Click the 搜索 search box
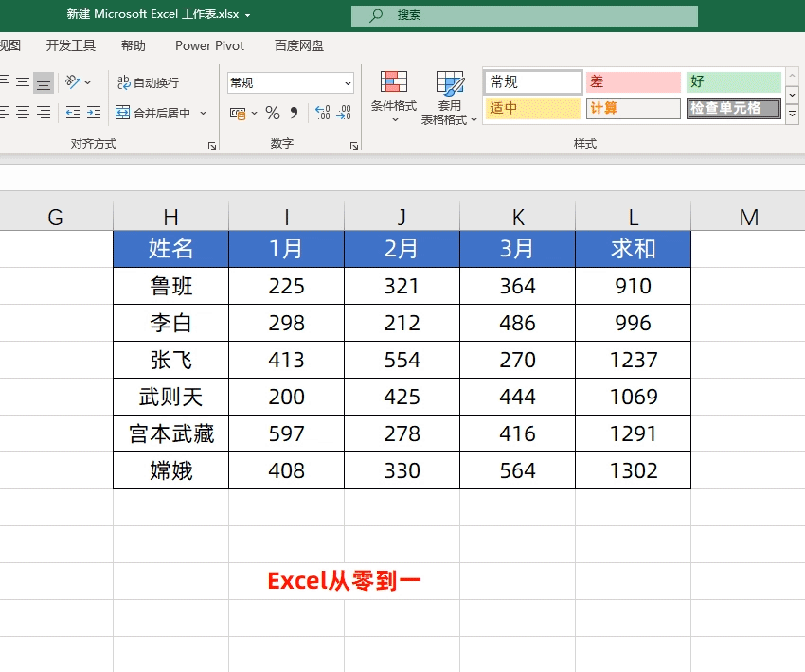 tap(524, 15)
